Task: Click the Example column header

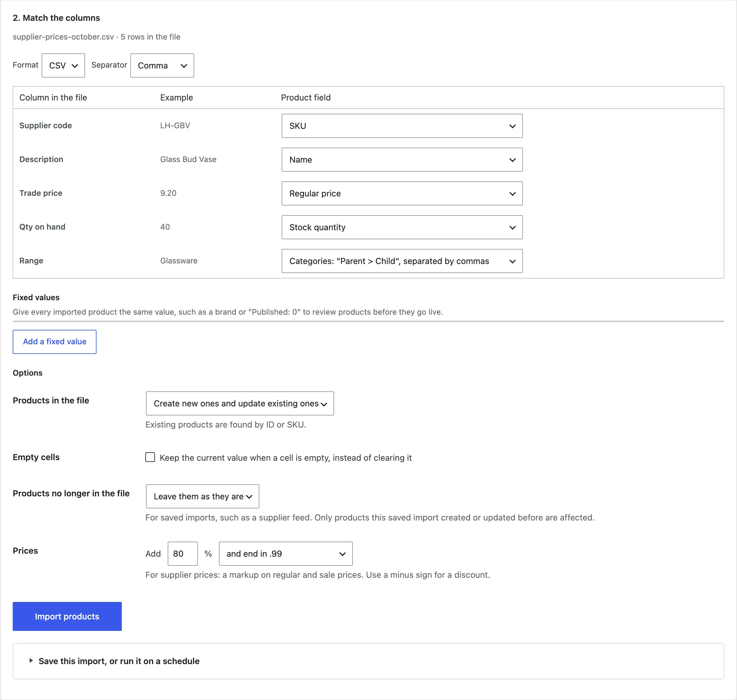Action: click(176, 97)
